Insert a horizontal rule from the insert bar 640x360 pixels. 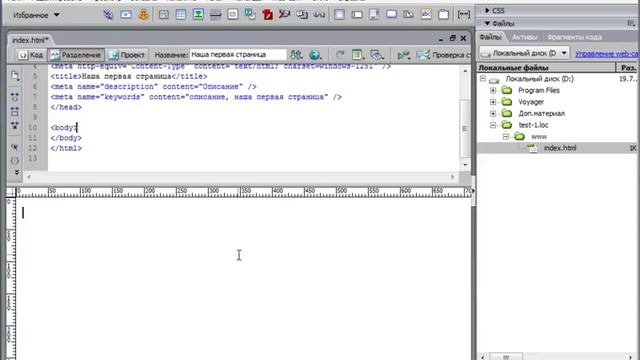click(x=216, y=15)
